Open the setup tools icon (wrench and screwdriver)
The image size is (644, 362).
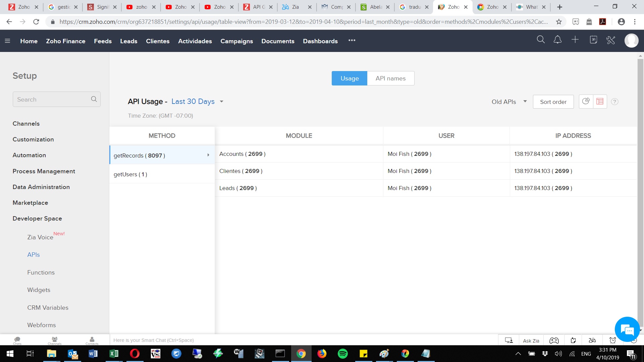click(x=611, y=40)
